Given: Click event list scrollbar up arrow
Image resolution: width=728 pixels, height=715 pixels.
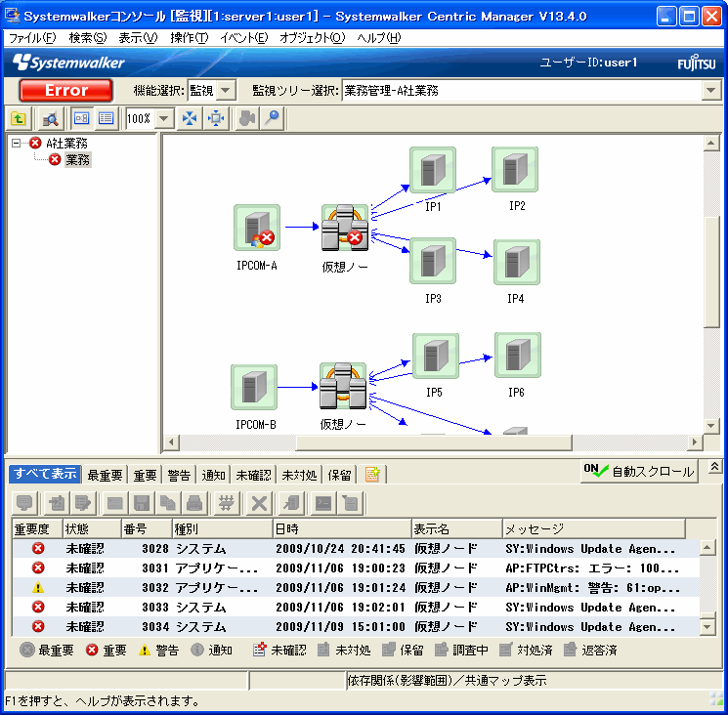Looking at the screenshot, I should (x=707, y=548).
